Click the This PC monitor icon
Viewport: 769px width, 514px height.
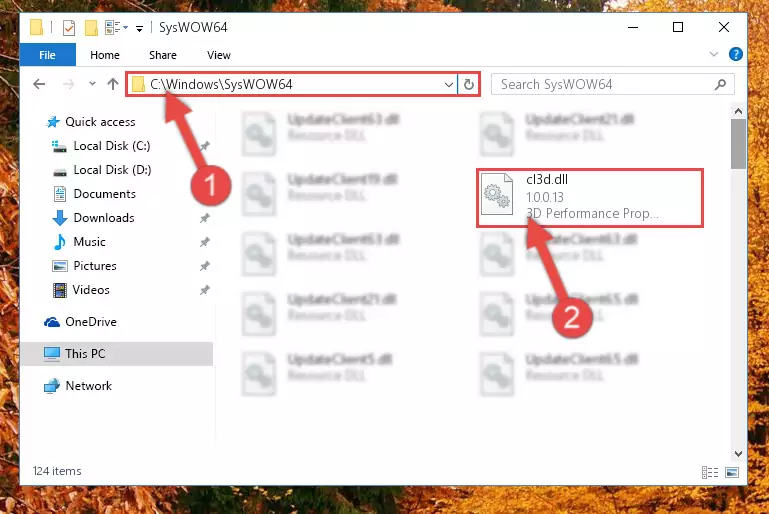click(x=52, y=354)
